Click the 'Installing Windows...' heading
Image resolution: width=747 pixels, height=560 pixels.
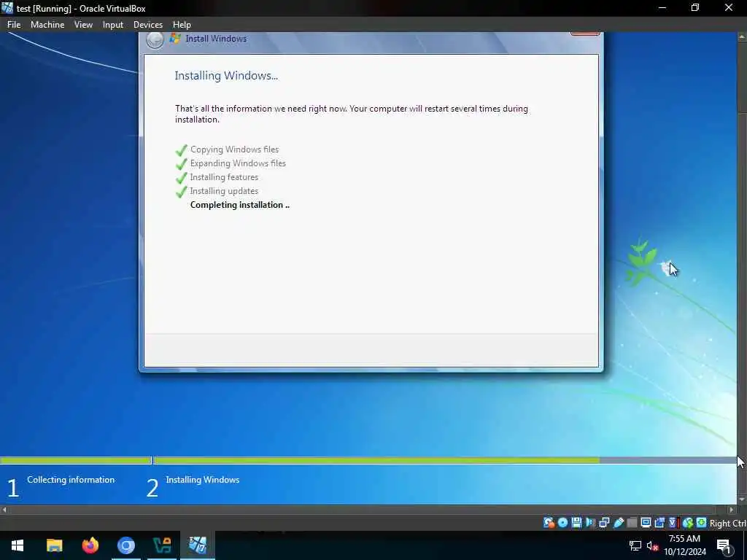pos(226,76)
